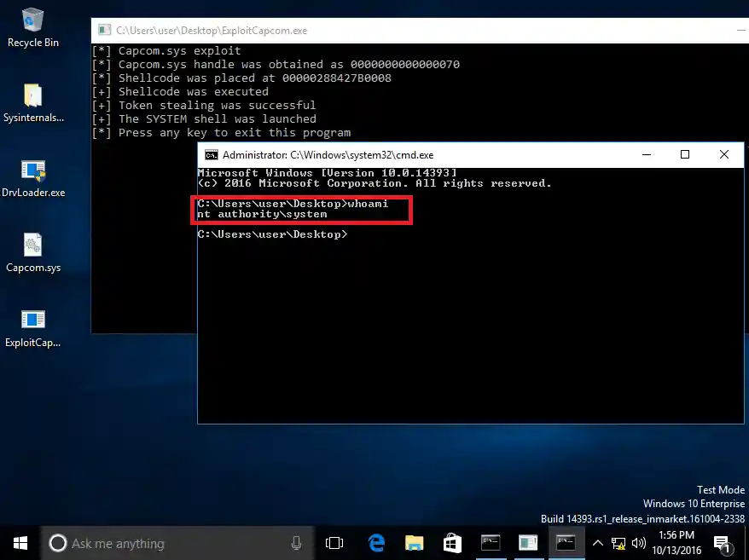Click the Start button
749x560 pixels.
(x=19, y=542)
